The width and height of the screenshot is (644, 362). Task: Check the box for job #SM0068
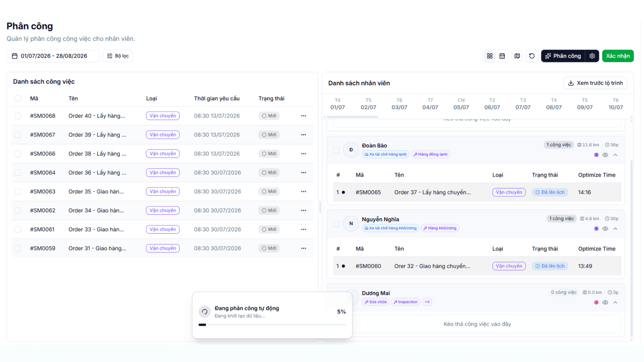pos(18,116)
